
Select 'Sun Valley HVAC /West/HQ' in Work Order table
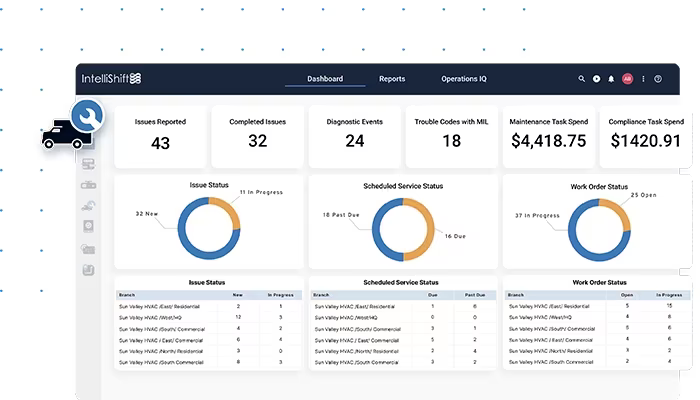540,317
